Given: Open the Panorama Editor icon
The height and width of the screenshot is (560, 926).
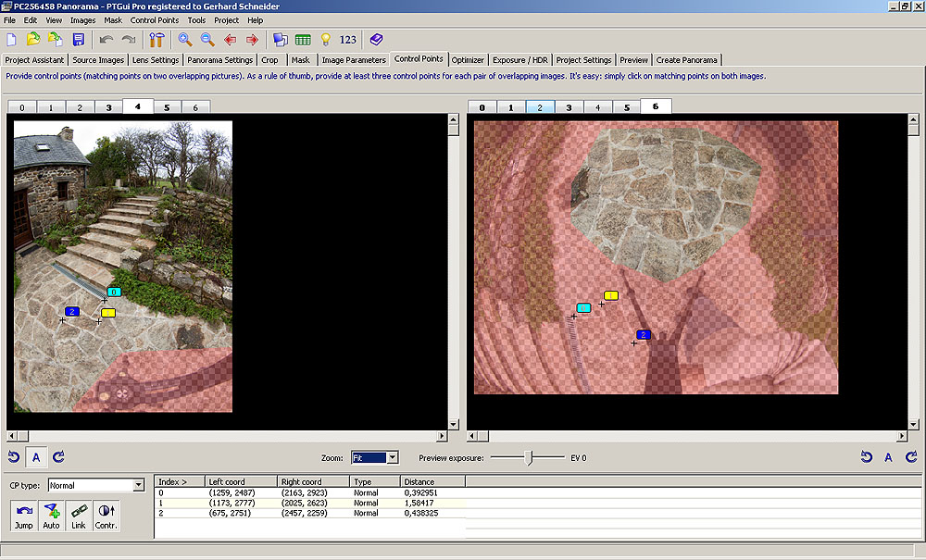Looking at the screenshot, I should [x=280, y=40].
